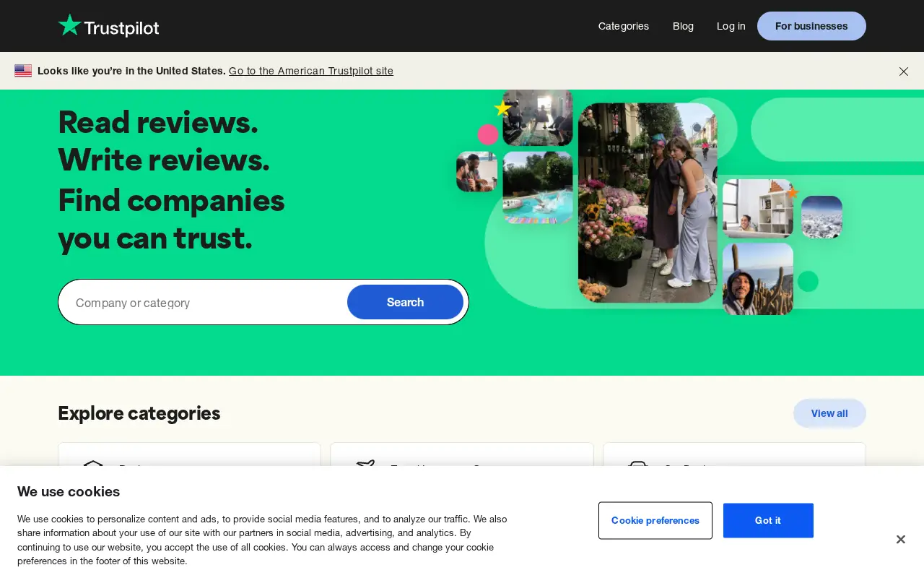Go to the American Trustpilot site
The height and width of the screenshot is (578, 924).
tap(311, 71)
